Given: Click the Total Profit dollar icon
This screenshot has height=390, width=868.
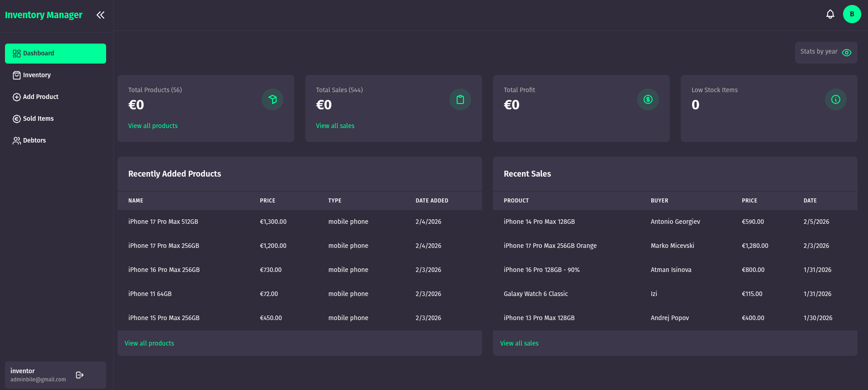Looking at the screenshot, I should [648, 99].
